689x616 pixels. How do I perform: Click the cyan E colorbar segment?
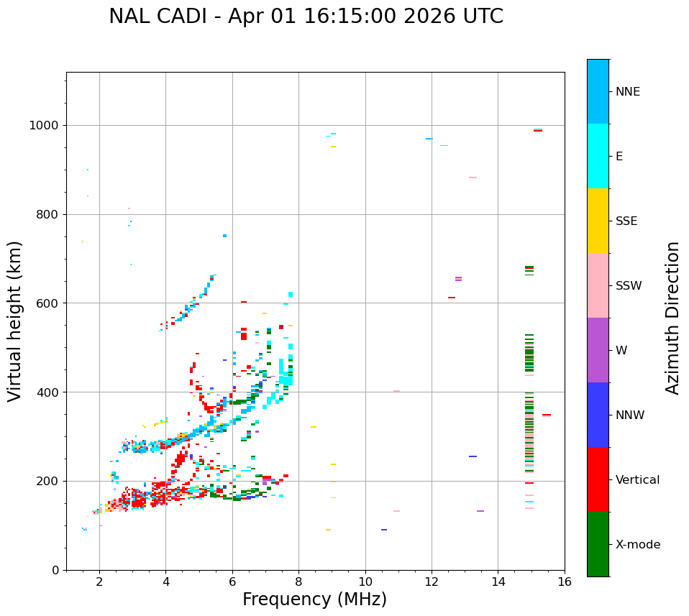coord(598,156)
